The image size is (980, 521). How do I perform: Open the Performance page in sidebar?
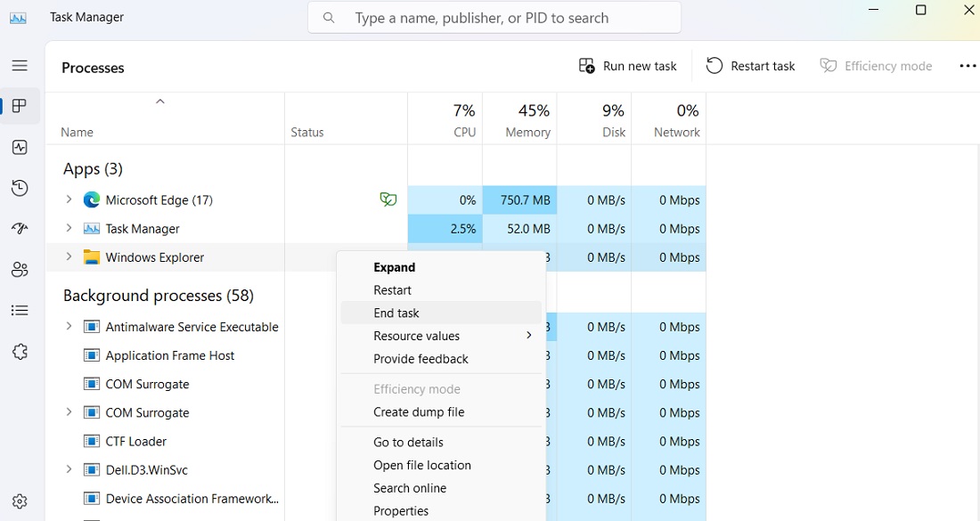(20, 147)
